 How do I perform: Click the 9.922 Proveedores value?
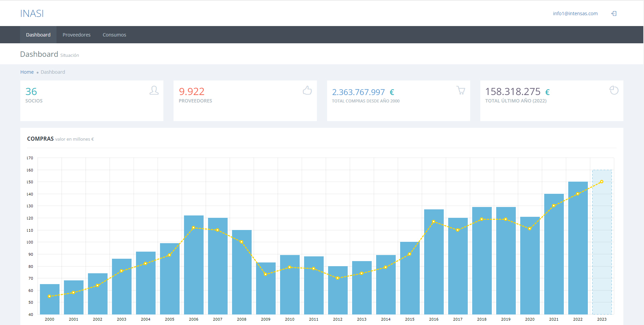point(192,92)
